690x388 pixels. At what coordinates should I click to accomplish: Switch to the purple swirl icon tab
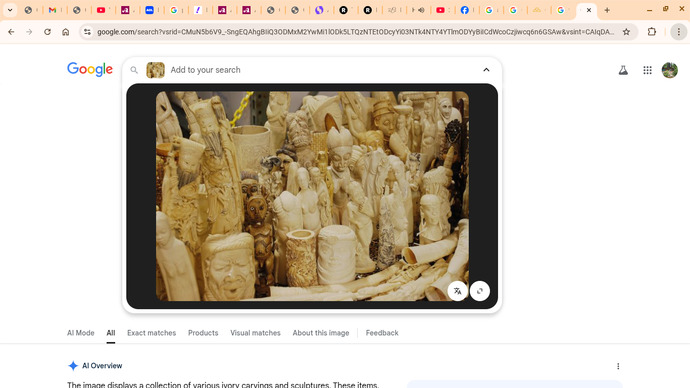[x=319, y=10]
